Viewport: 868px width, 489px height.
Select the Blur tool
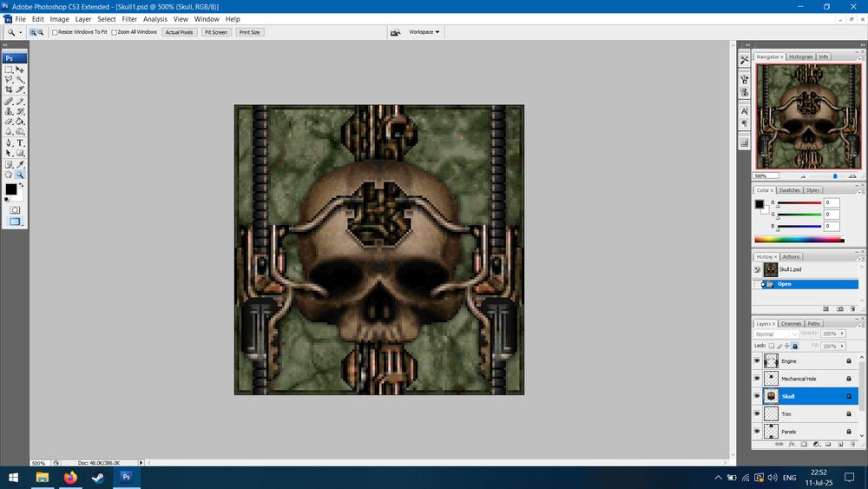tap(9, 132)
